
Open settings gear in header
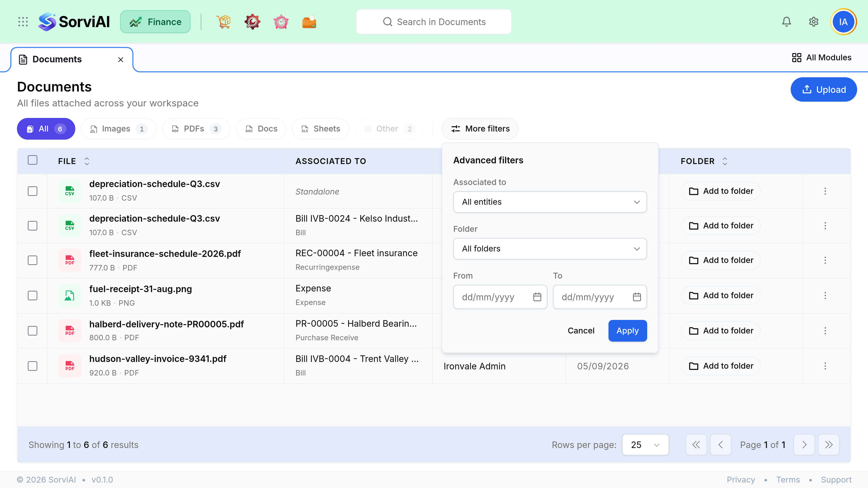(814, 22)
